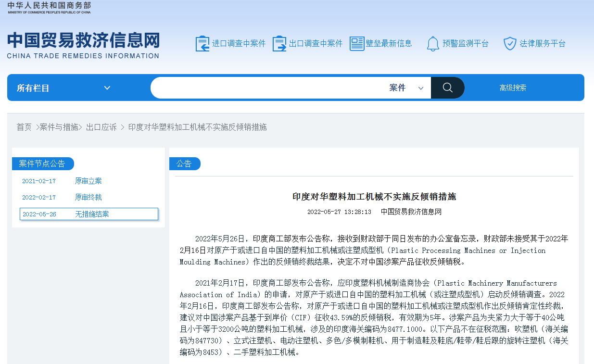Image resolution: width=594 pixels, height=364 pixels.
Task: Select the 无措施结案 case node
Action: click(92, 214)
